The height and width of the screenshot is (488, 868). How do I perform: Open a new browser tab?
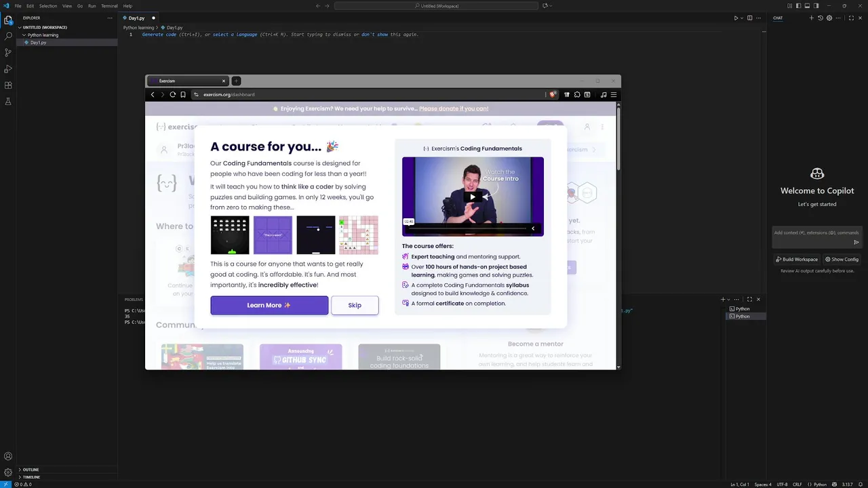236,81
